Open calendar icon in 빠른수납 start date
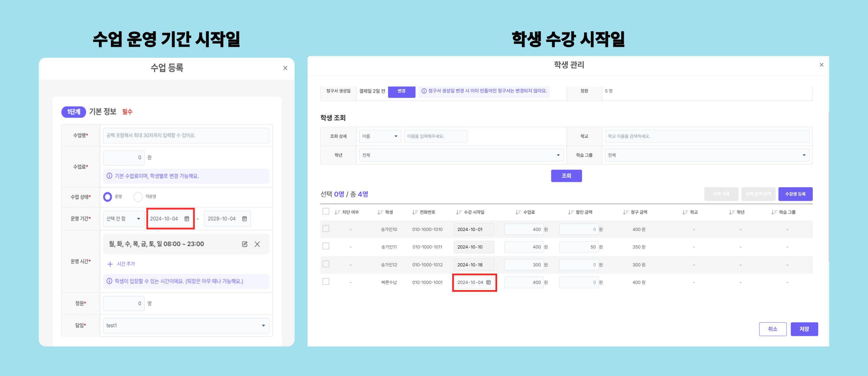Viewport: 868px width, 376px height. [x=488, y=282]
